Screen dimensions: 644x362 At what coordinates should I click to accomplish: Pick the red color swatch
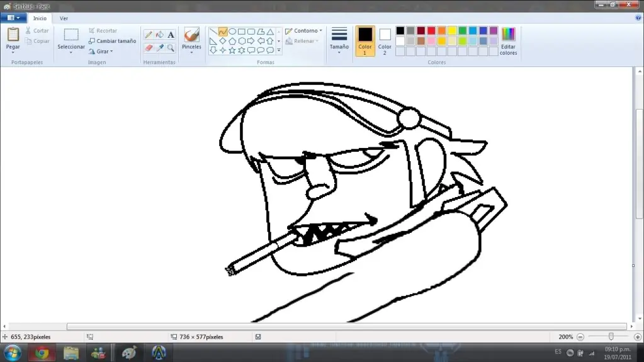431,31
